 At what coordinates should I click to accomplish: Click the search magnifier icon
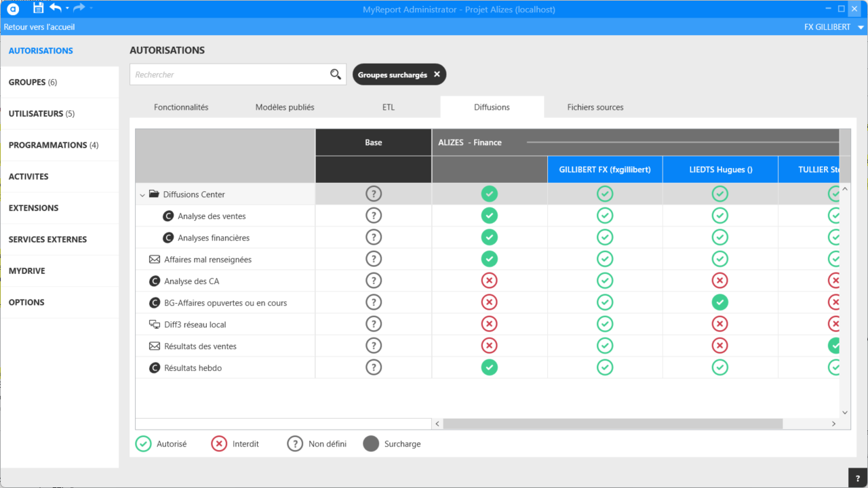[x=335, y=75]
